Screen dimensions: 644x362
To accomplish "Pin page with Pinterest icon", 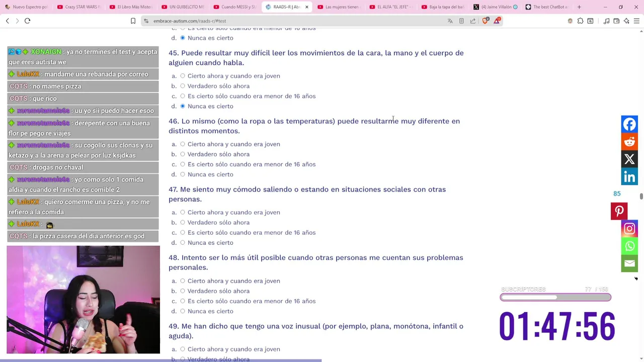I will click(x=619, y=211).
